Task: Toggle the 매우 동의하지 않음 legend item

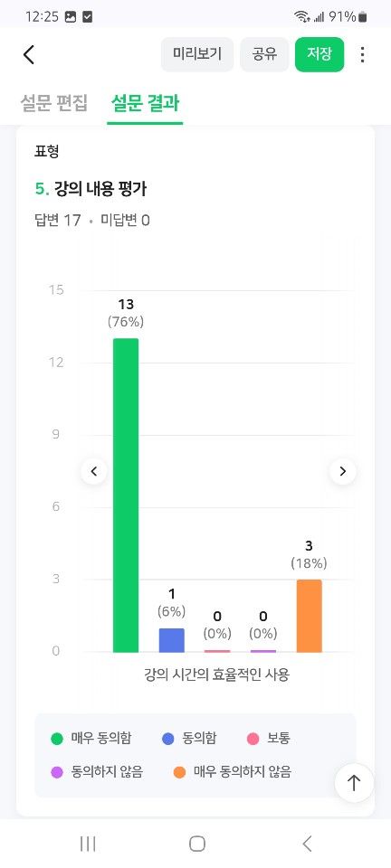Action: pos(232,771)
